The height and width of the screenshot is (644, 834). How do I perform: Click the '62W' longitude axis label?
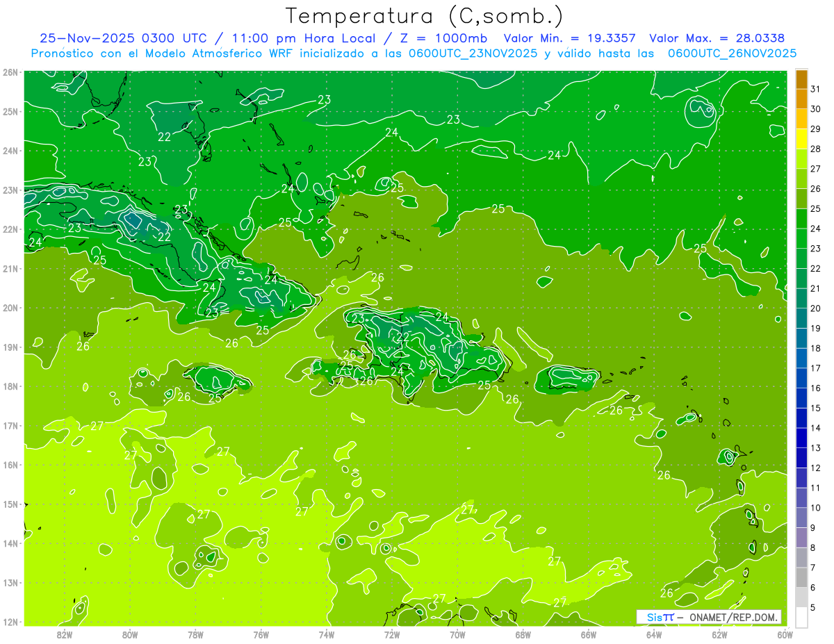[x=719, y=634]
